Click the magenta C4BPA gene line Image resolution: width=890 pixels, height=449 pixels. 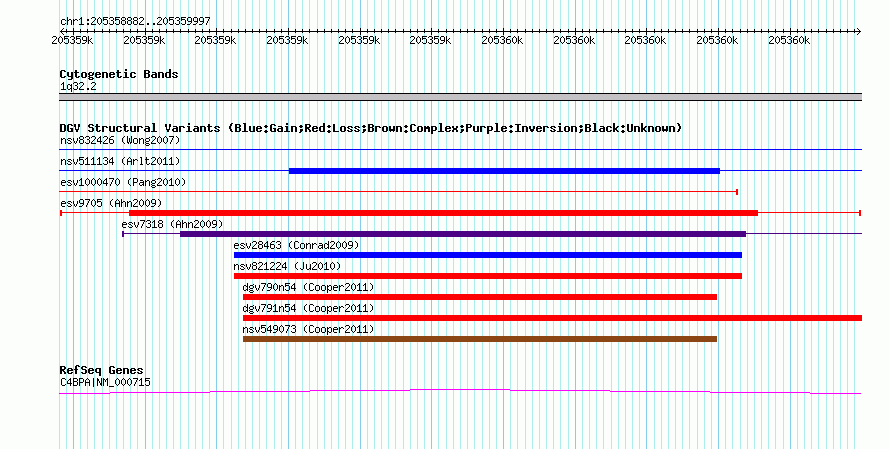pyautogui.click(x=460, y=391)
